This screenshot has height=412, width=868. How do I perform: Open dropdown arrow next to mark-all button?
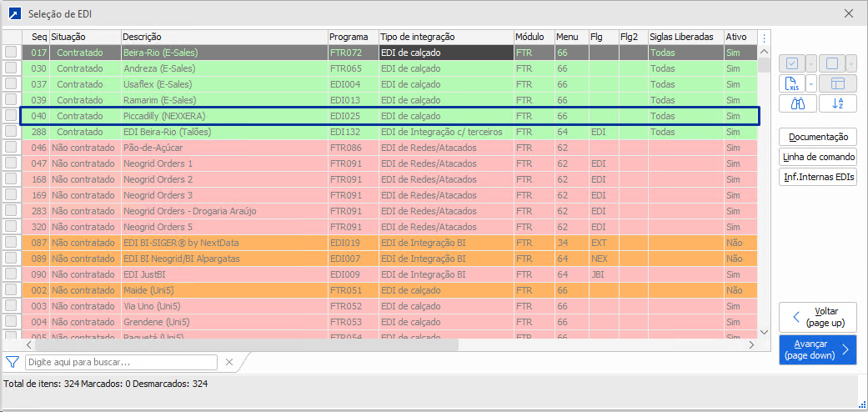point(811,63)
